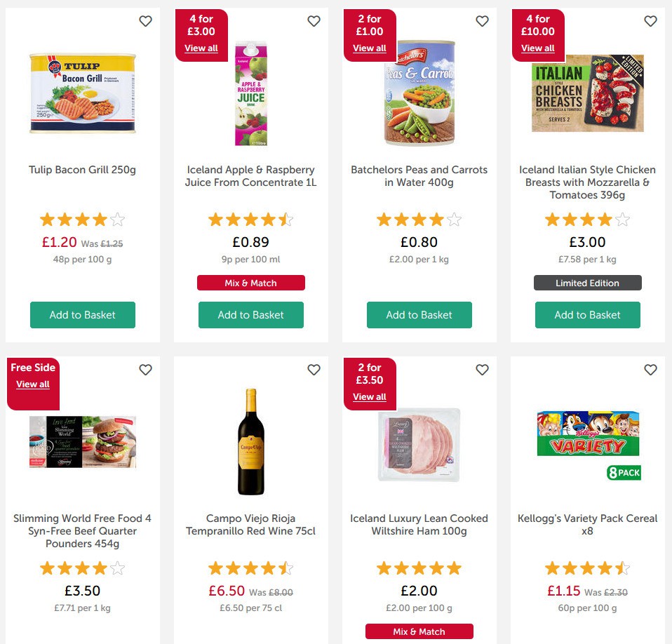Viewport: 672px width, 644px height.
Task: Wishlist the Iceland Luxury Lean Cooked Wiltshire Ham
Action: point(482,370)
